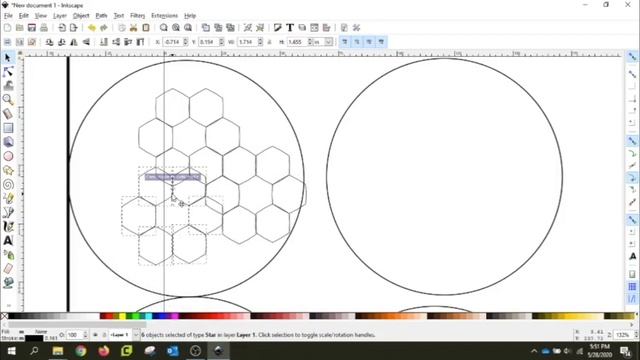Toggle snap to grids button

click(x=632, y=287)
